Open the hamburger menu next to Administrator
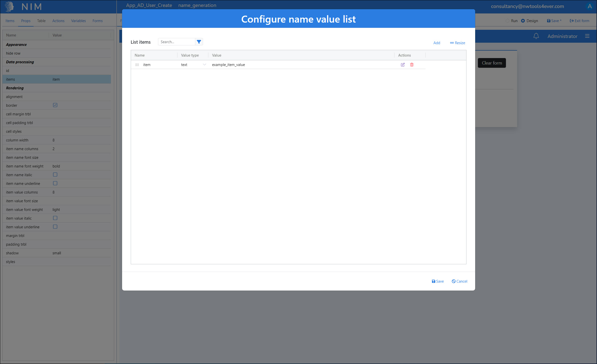This screenshot has height=364, width=597. coord(587,36)
